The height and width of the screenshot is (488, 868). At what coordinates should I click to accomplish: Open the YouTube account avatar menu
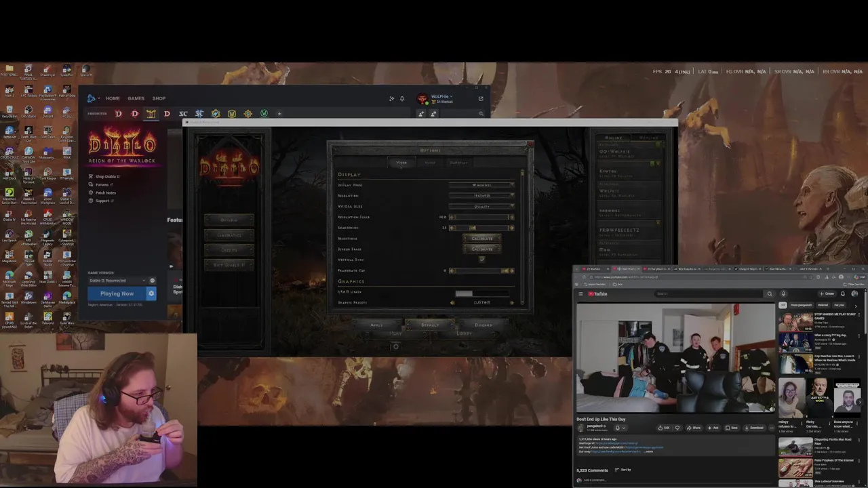coord(854,293)
